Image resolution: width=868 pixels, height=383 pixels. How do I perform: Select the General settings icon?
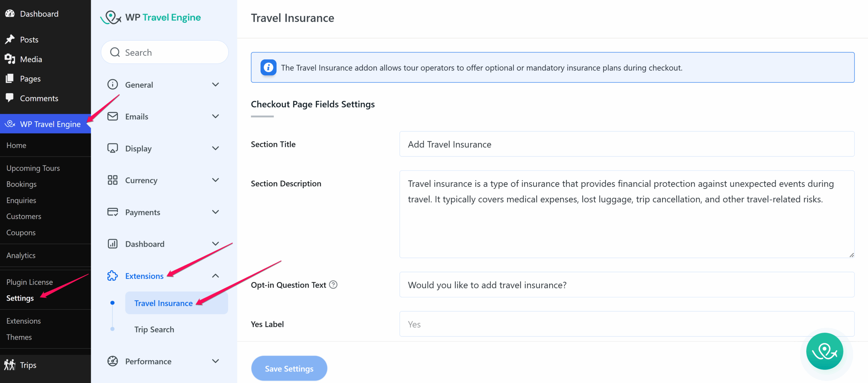pos(112,84)
